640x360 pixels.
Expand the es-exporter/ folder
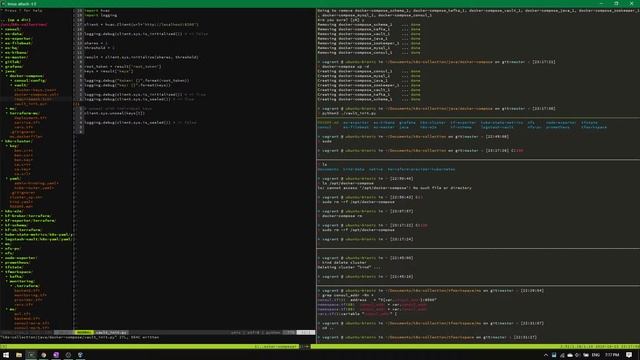(18, 38)
